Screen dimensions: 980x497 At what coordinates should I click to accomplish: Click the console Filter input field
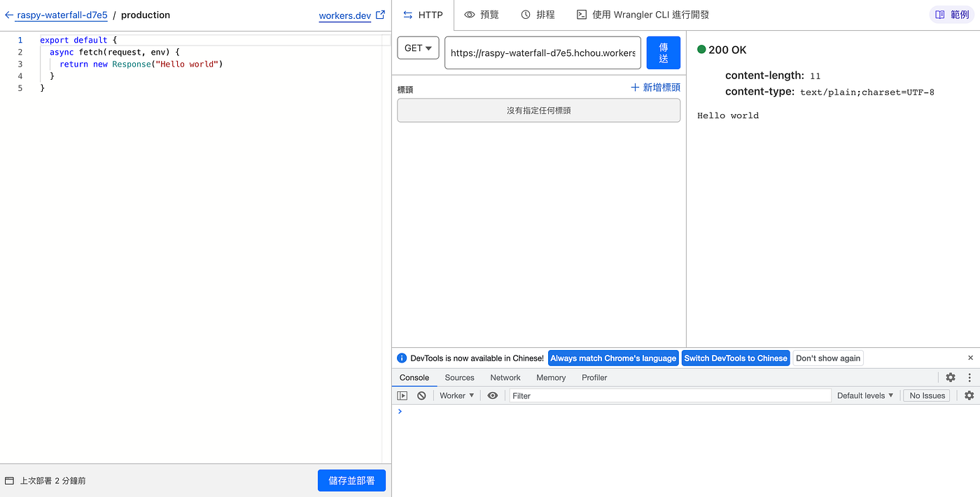coord(669,395)
